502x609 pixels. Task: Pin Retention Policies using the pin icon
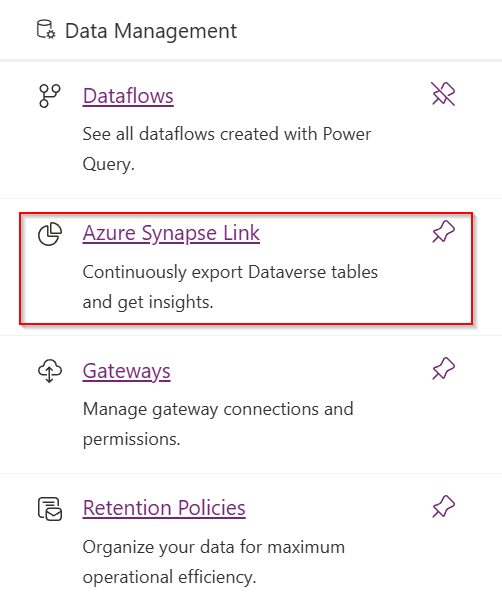pyautogui.click(x=443, y=506)
